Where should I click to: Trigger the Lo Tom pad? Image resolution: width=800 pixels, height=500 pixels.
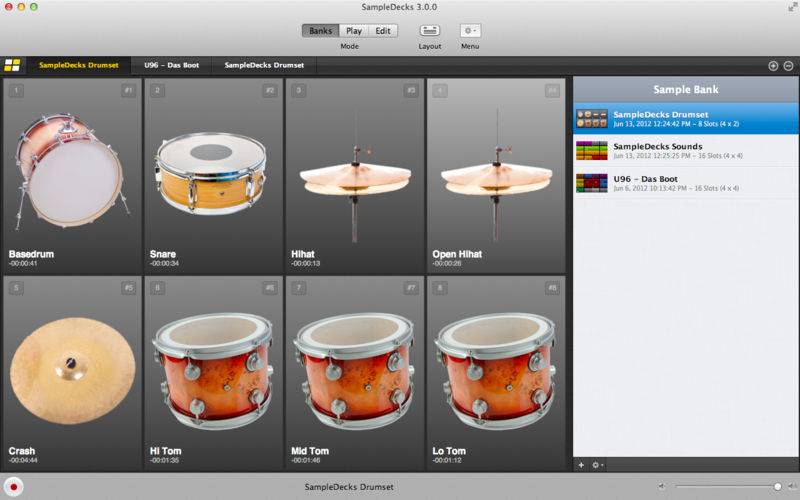pyautogui.click(x=496, y=373)
